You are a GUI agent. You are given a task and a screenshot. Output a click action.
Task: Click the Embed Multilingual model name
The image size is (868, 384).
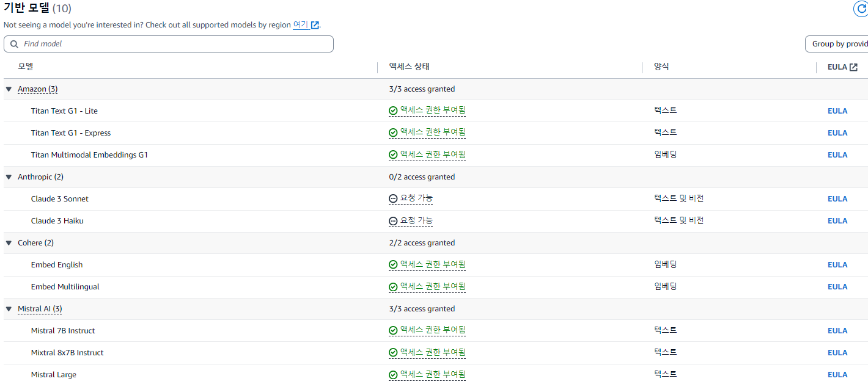coord(65,287)
